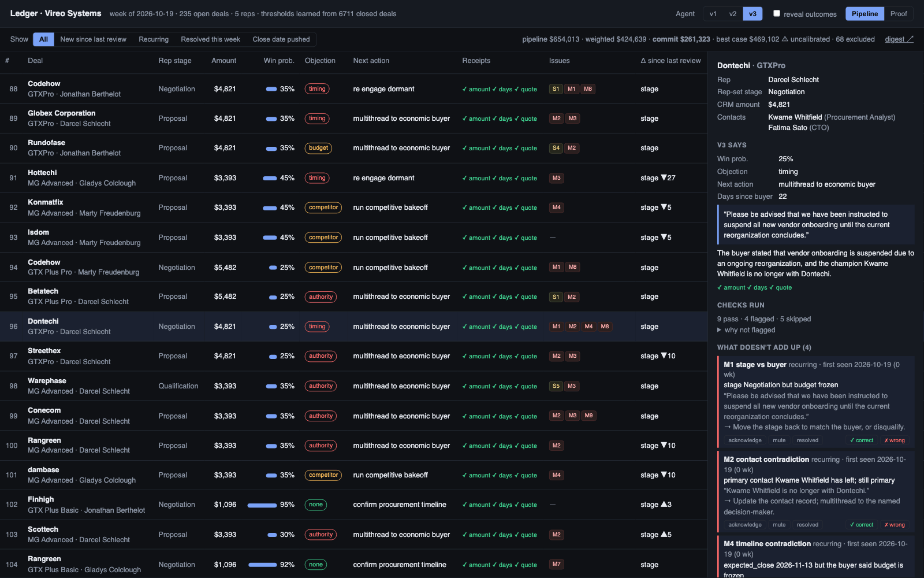Image resolution: width=924 pixels, height=578 pixels.
Task: Click M7 issue badge on Rangreen row 104
Action: click(x=556, y=564)
